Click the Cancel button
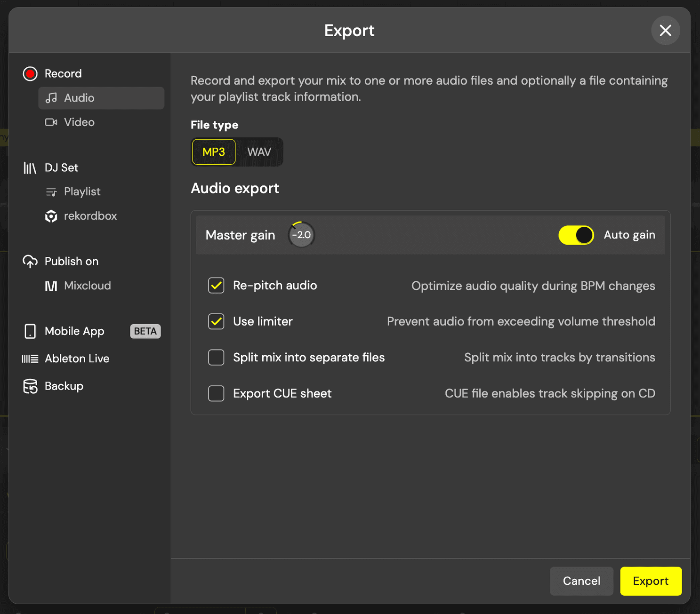700x614 pixels. pyautogui.click(x=581, y=581)
